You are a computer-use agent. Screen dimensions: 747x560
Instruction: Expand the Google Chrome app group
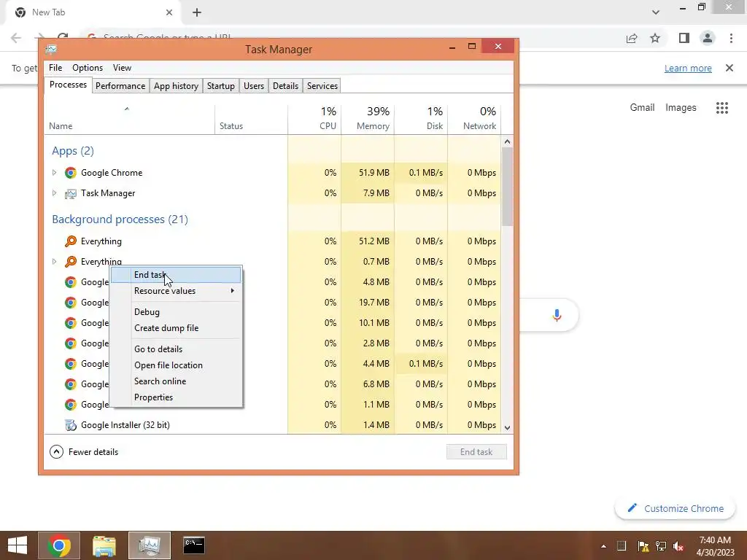coord(54,173)
